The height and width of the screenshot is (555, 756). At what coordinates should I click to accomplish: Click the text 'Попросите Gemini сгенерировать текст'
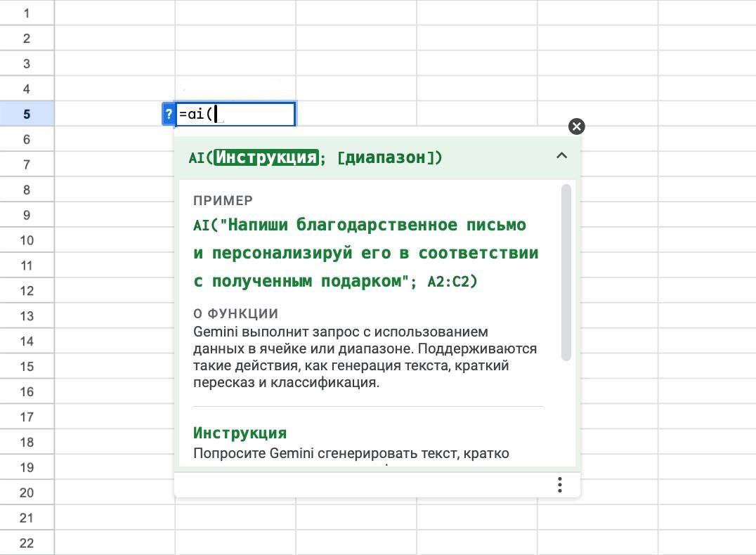coord(326,453)
